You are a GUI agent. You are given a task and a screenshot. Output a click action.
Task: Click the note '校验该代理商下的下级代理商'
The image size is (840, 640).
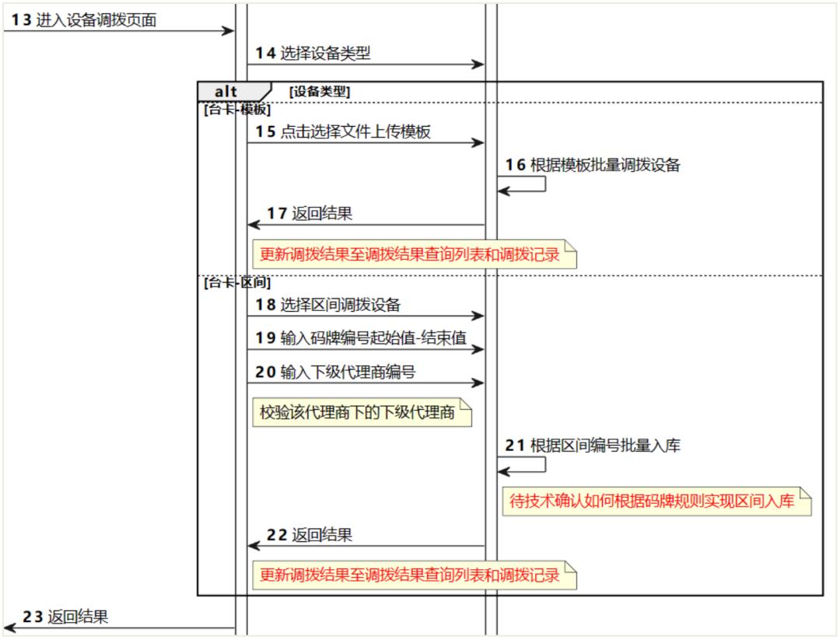coord(362,412)
